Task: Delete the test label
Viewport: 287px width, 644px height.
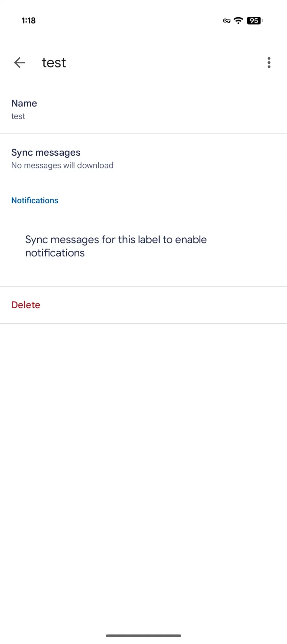Action: click(x=26, y=305)
